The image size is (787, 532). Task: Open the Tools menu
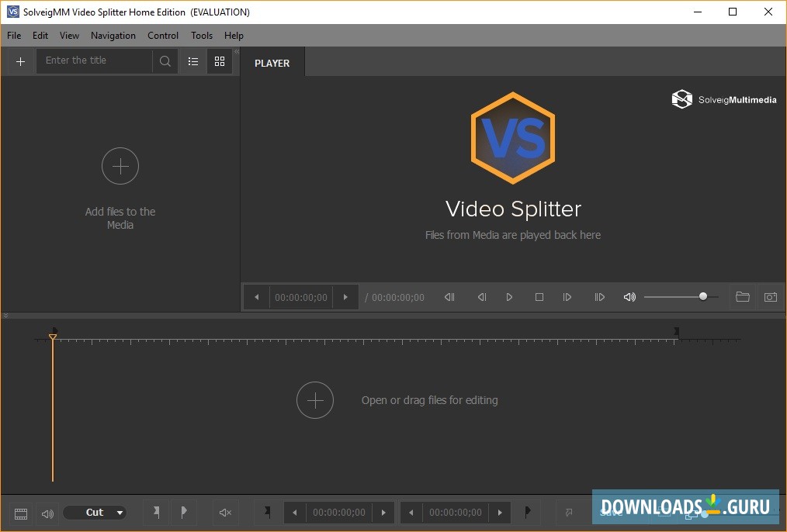pyautogui.click(x=201, y=36)
